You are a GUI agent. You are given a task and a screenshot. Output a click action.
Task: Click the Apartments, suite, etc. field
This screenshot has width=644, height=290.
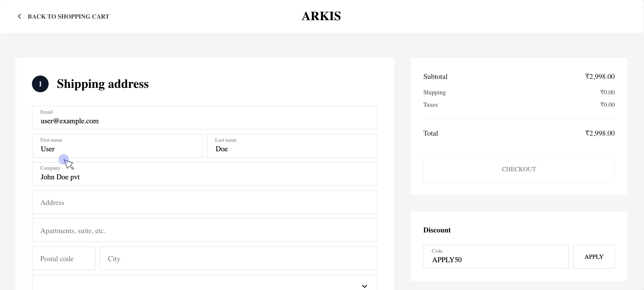tap(204, 230)
